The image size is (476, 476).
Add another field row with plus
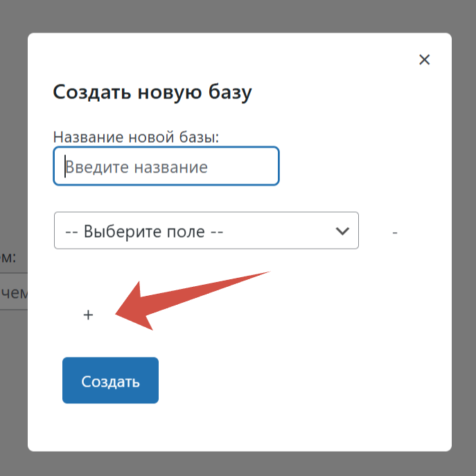click(x=88, y=315)
